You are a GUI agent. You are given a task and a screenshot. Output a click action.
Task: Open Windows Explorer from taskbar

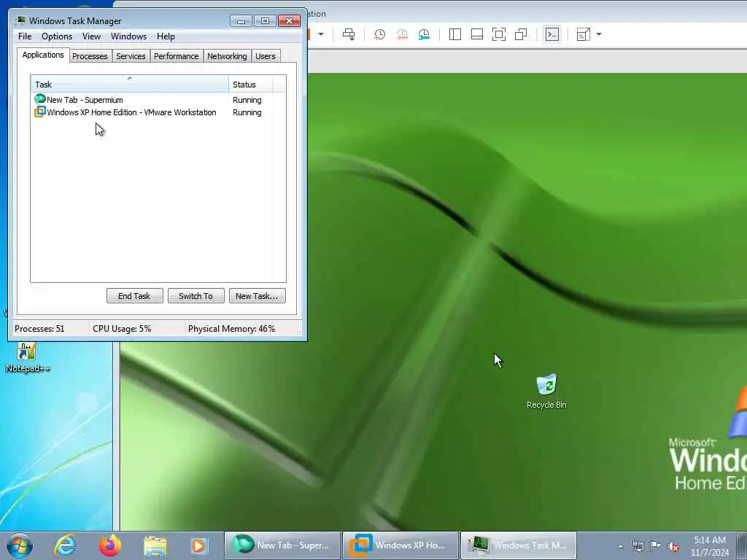(155, 546)
